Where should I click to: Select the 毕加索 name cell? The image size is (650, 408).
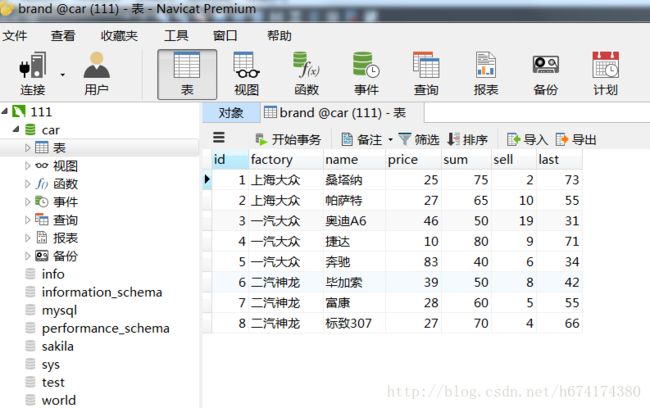point(354,282)
